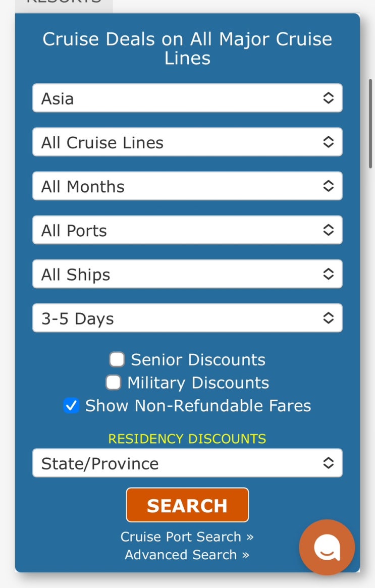Open the State/Province residency dropdown
The width and height of the screenshot is (375, 588).
click(x=177, y=463)
